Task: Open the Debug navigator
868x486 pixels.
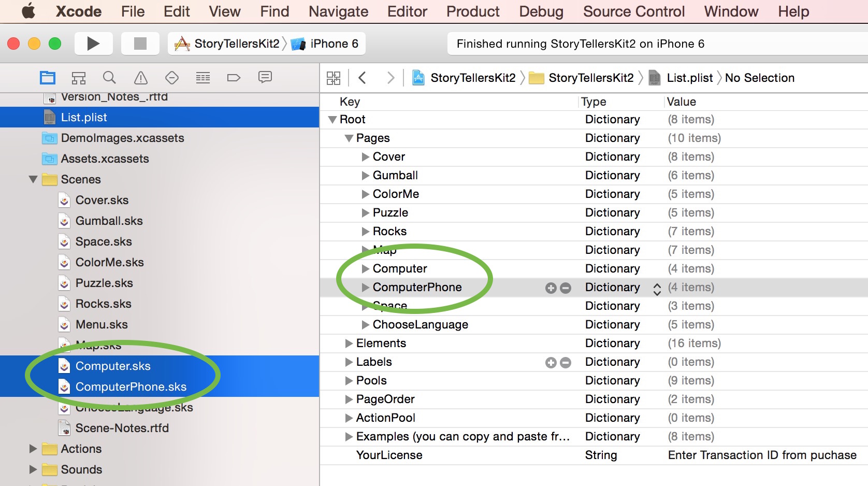Action: click(202, 77)
